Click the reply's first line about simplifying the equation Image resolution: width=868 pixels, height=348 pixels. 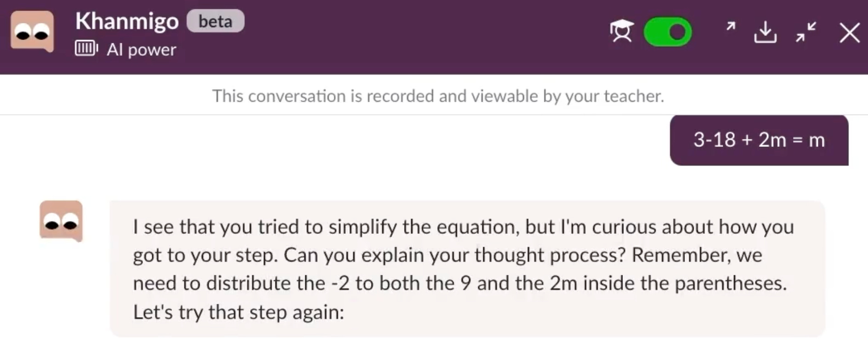[x=463, y=226]
